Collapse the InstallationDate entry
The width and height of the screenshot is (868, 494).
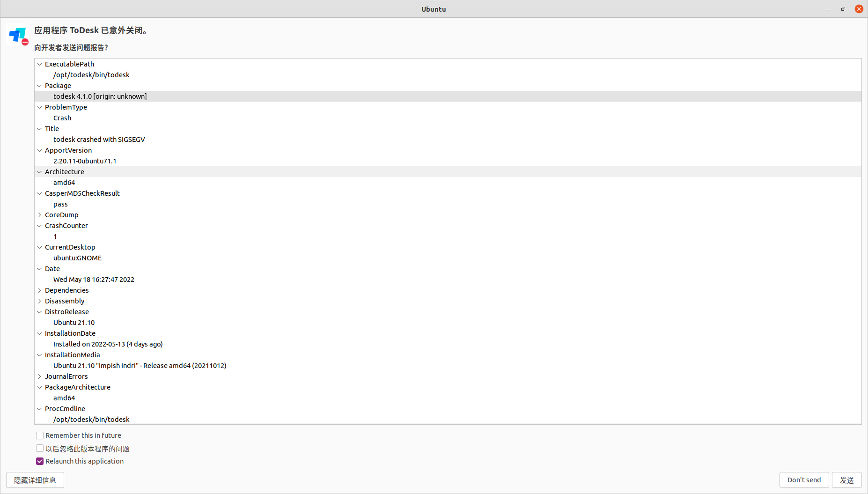point(40,333)
